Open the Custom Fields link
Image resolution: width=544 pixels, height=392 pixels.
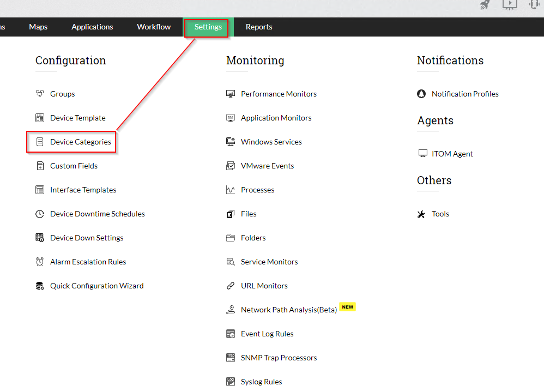74,166
